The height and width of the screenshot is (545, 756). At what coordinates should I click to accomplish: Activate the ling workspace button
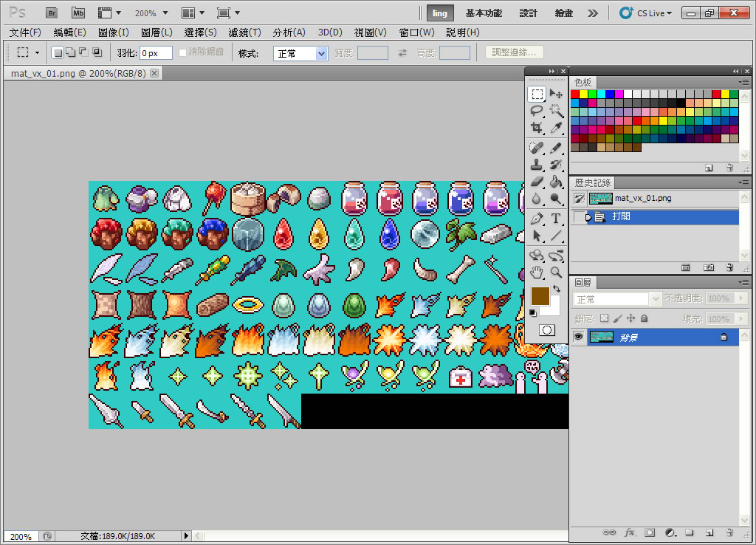click(440, 13)
